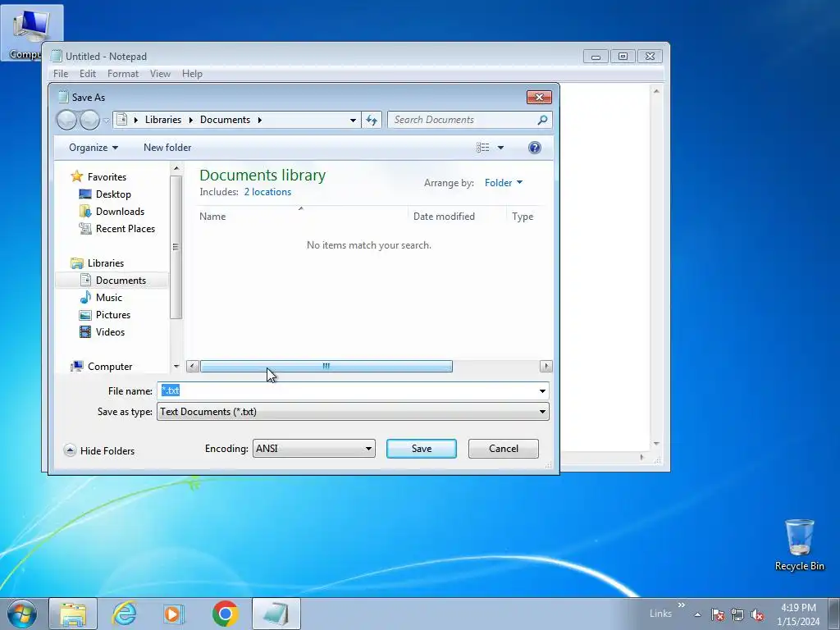Click the horizontal scrollbar thumb in file list
The width and height of the screenshot is (840, 630).
[x=326, y=367]
